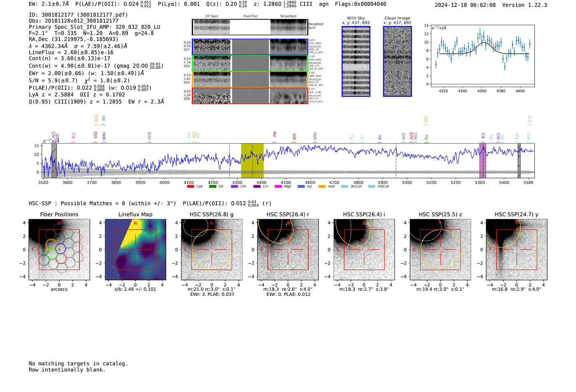
Task: Click the orange HeII legend swatch
Action: (322, 187)
